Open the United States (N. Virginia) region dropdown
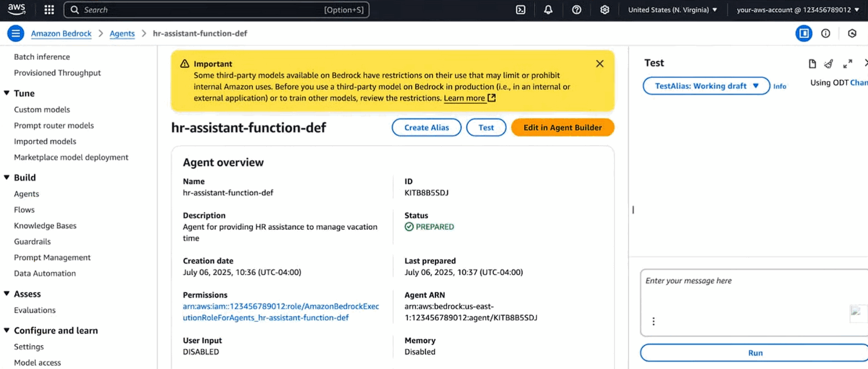 (673, 10)
